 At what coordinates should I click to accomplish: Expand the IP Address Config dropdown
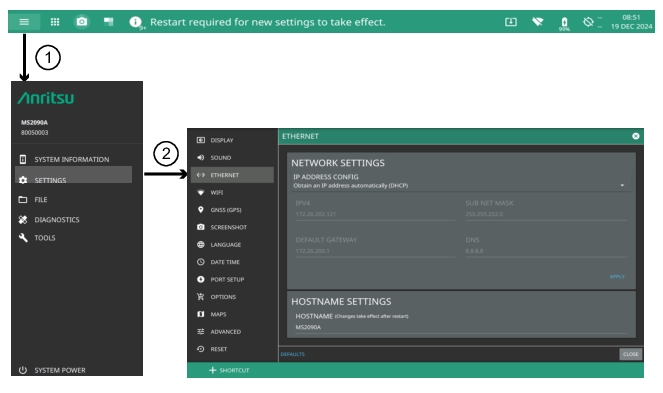(x=461, y=181)
